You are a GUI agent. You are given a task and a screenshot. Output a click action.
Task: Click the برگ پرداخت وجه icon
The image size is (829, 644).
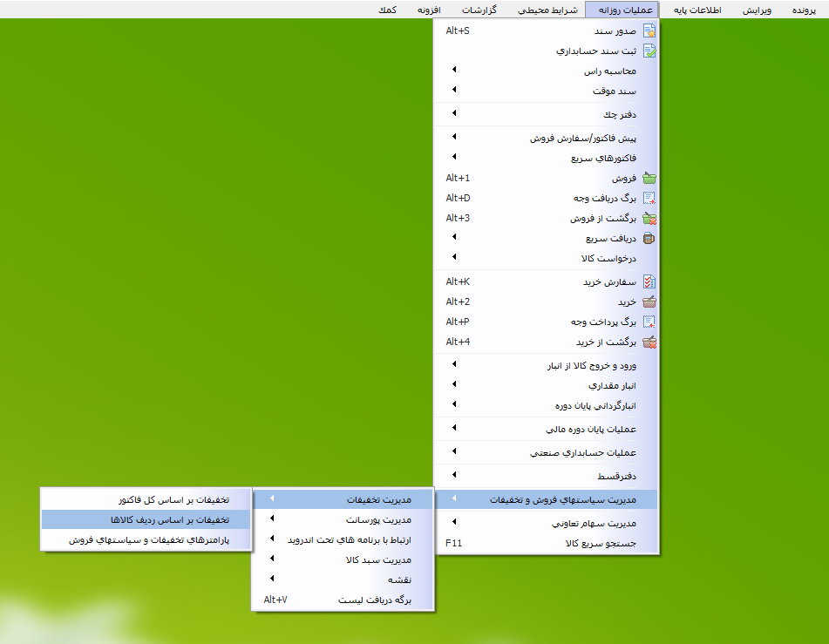[x=649, y=322]
